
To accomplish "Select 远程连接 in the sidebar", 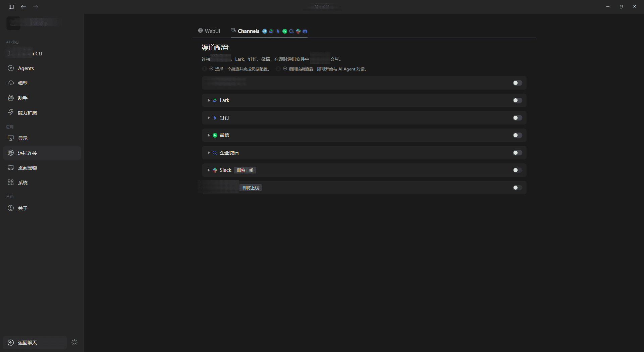I will click(x=42, y=153).
